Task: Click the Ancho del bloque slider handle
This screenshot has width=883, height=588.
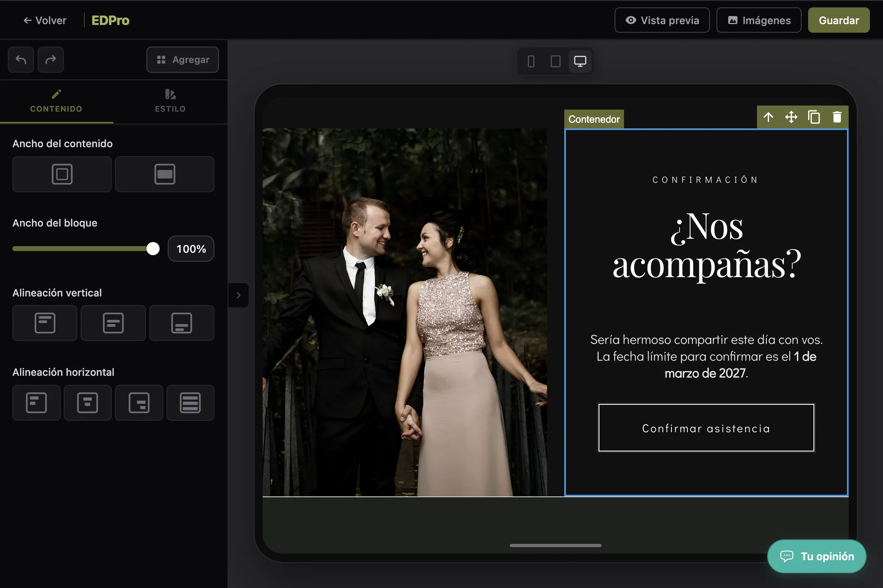Action: pyautogui.click(x=153, y=249)
